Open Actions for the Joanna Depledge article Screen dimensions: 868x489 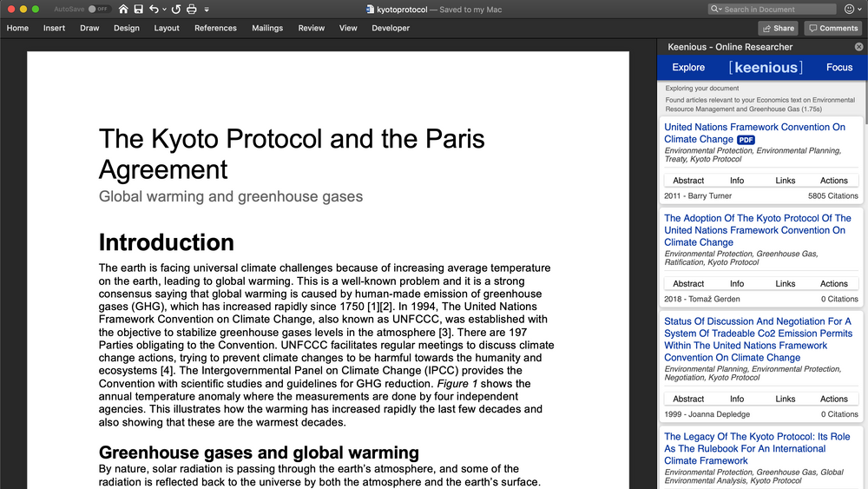pos(833,399)
